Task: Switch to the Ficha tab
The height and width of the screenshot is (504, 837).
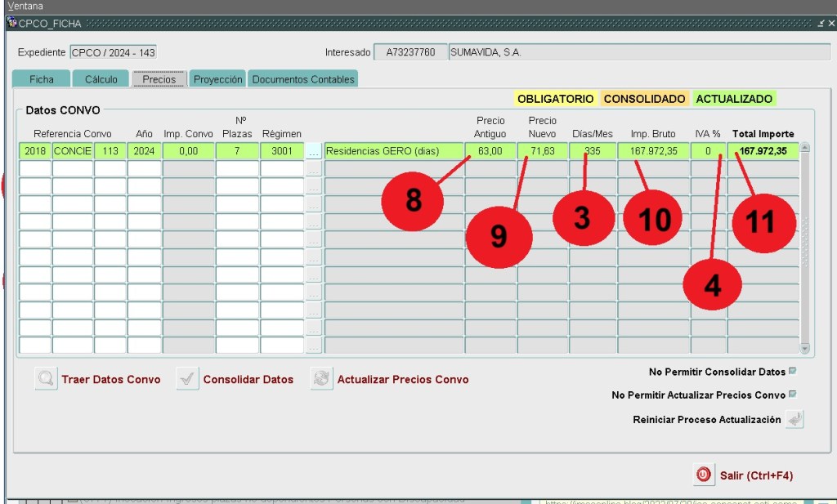Action: (42, 79)
